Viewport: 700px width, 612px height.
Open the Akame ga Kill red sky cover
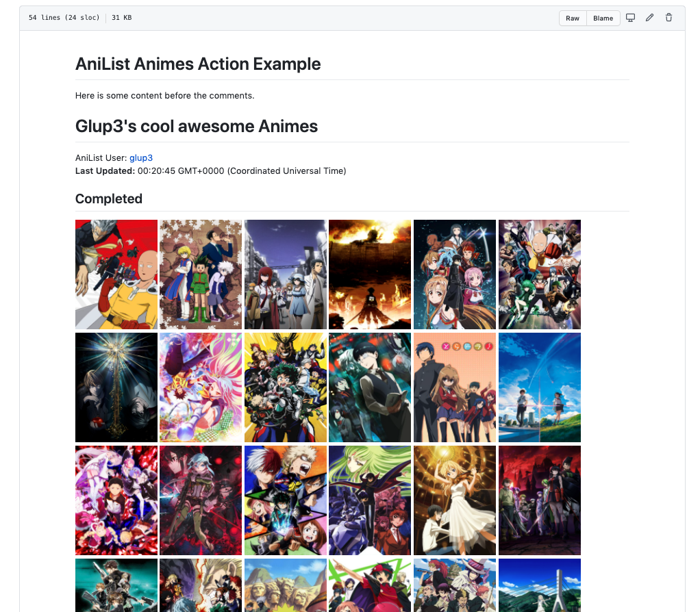tap(540, 500)
